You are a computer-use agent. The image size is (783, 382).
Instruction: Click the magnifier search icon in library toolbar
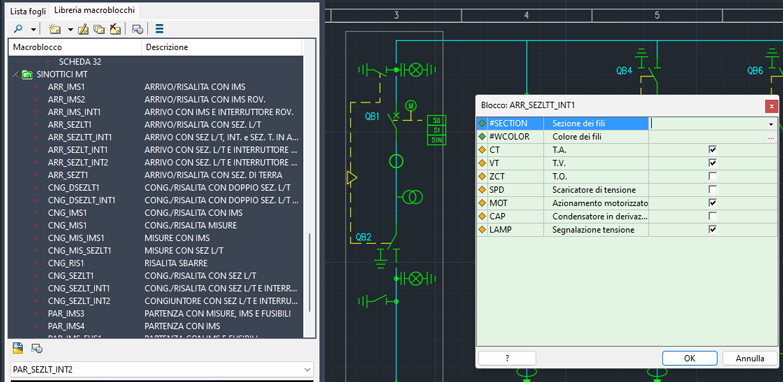point(18,29)
